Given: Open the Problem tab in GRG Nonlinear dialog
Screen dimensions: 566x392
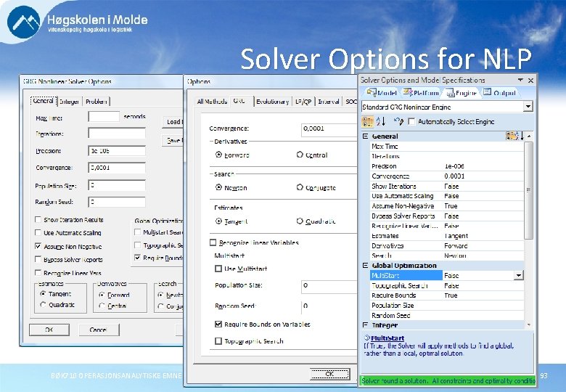Looking at the screenshot, I should pos(96,102).
